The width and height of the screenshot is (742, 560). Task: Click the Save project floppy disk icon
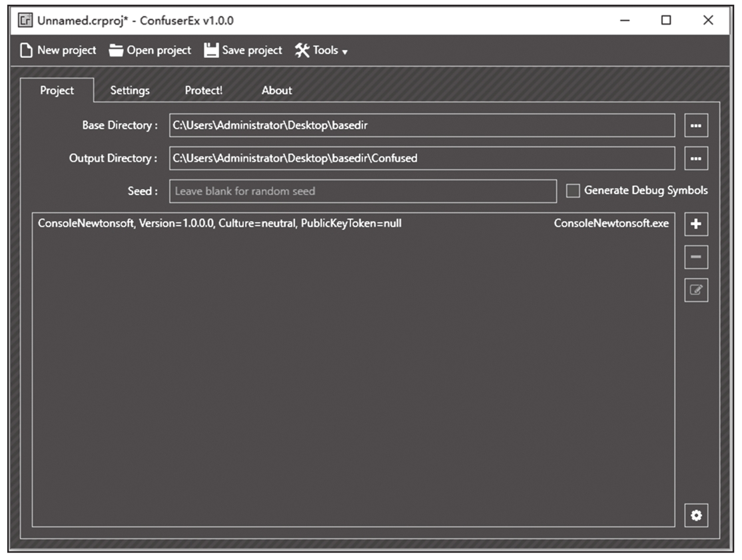tap(211, 51)
